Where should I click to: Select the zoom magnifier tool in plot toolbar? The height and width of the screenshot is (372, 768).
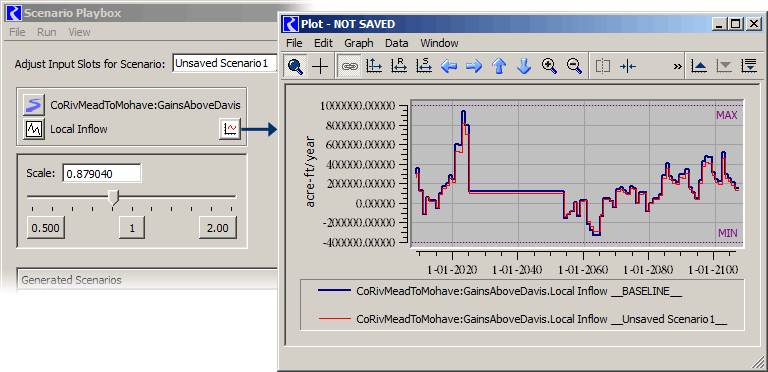296,66
